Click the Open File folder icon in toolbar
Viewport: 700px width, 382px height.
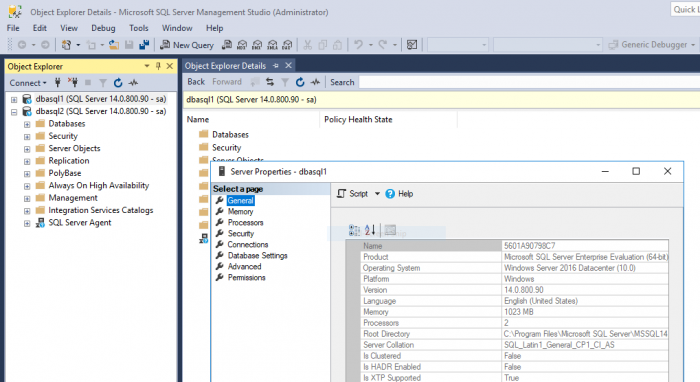(x=114, y=45)
